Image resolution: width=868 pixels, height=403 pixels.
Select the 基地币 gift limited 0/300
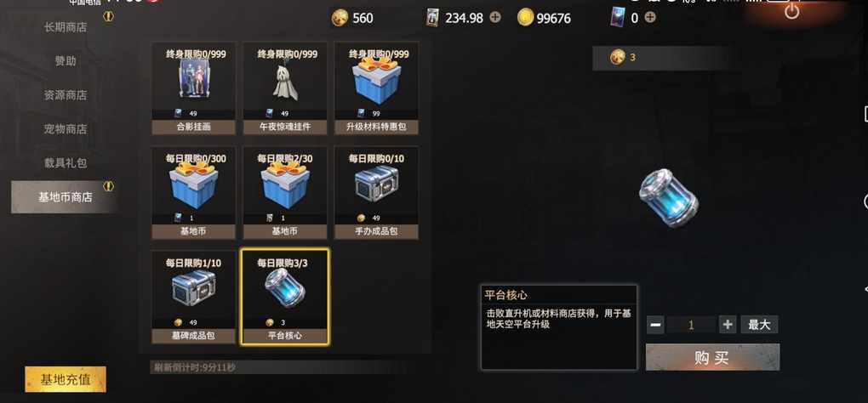194,193
